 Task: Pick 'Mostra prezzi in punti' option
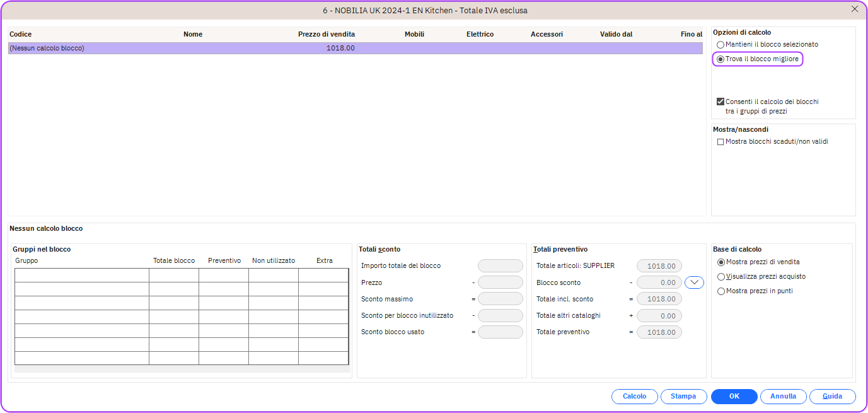click(721, 291)
